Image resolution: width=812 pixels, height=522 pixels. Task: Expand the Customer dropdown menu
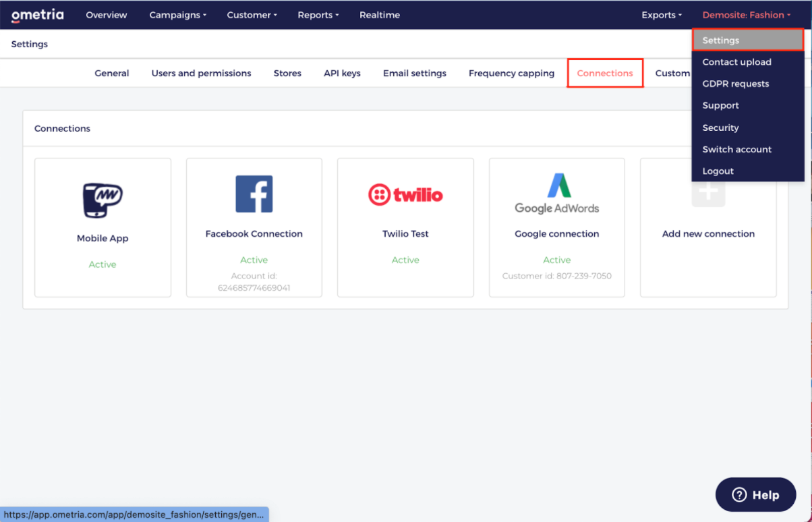252,15
